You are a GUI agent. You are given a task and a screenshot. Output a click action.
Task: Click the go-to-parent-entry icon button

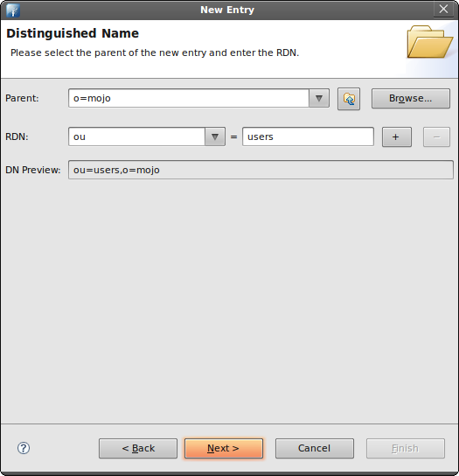pyautogui.click(x=349, y=99)
